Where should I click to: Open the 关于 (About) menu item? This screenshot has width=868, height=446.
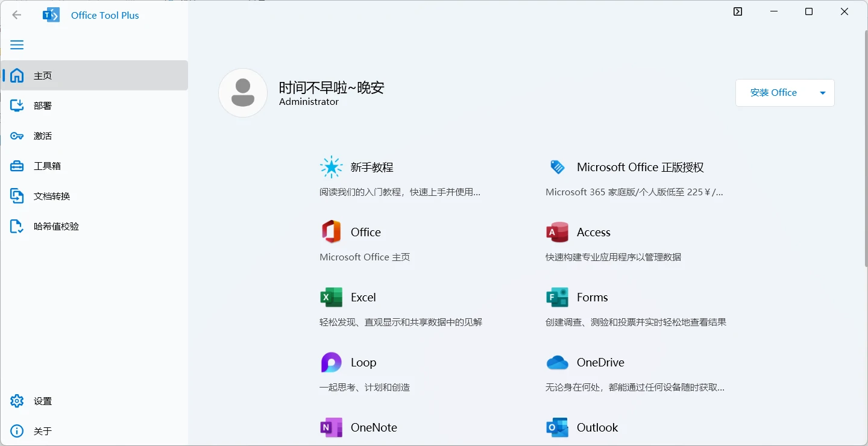[17, 431]
